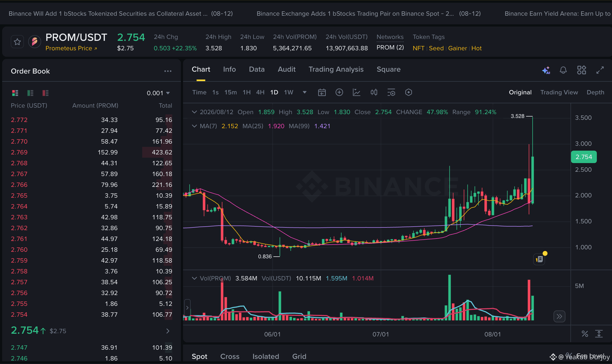
Task: Select the Isolated margin tab
Action: (x=266, y=356)
